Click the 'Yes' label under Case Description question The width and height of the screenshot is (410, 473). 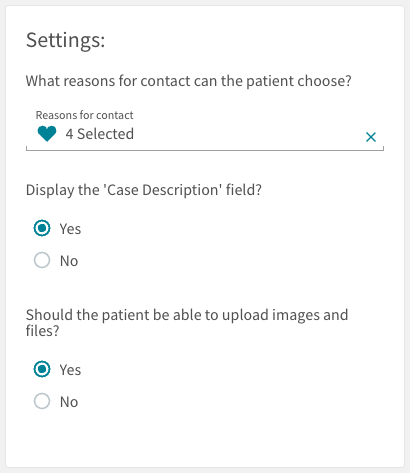coord(70,229)
